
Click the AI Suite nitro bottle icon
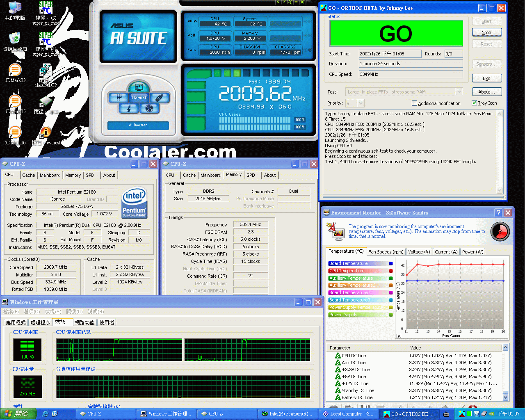click(x=160, y=98)
